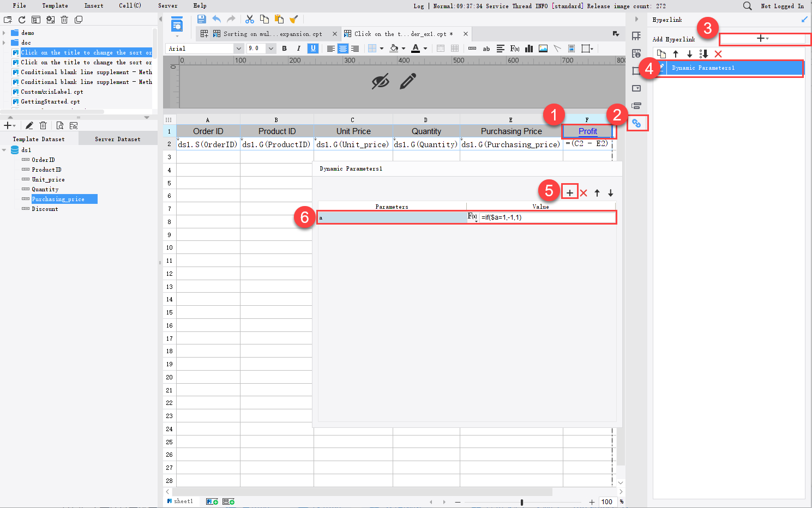
Task: Collapse the ds1 dataset node
Action: [4, 150]
